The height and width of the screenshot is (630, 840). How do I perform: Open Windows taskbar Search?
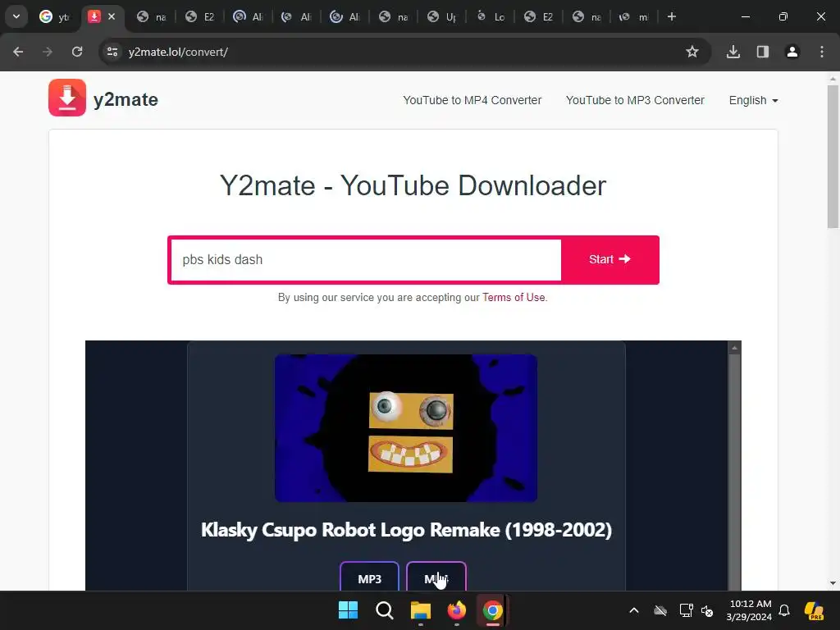384,609
